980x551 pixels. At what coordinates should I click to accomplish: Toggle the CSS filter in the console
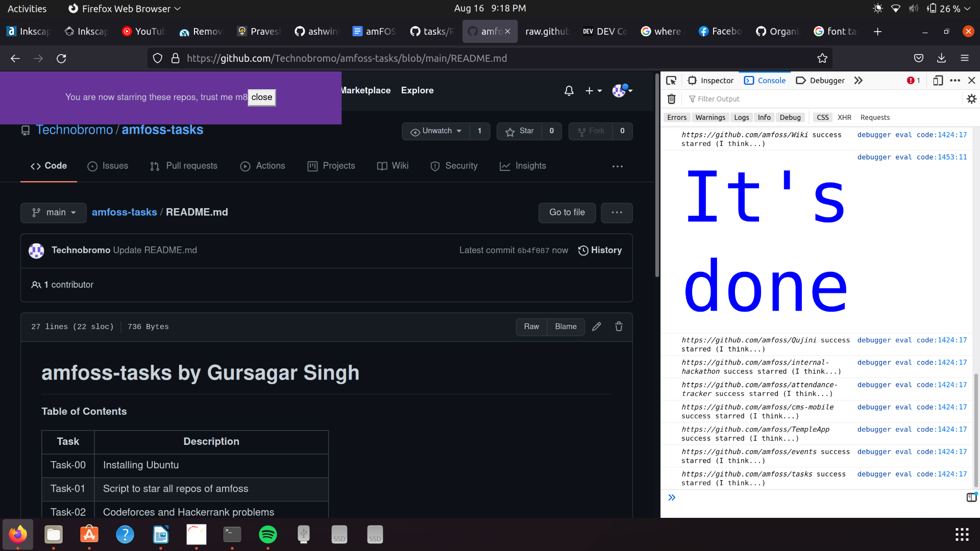[822, 117]
